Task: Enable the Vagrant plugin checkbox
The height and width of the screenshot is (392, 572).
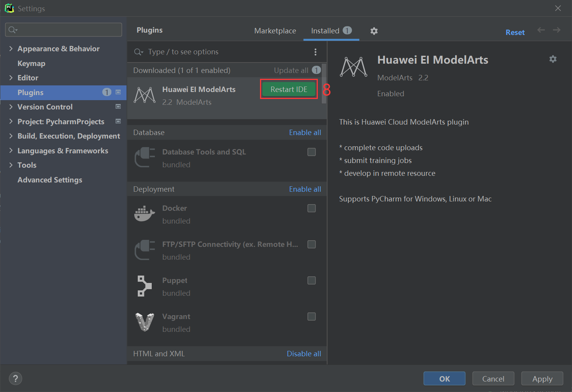Action: pos(312,316)
